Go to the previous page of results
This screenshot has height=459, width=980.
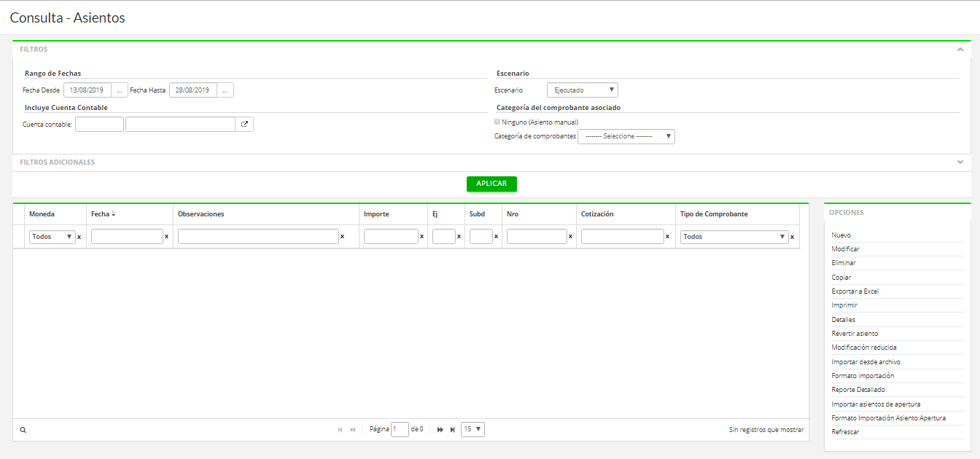[353, 430]
